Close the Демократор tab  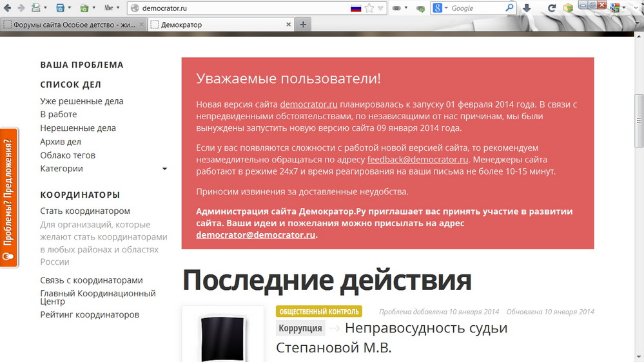[289, 24]
